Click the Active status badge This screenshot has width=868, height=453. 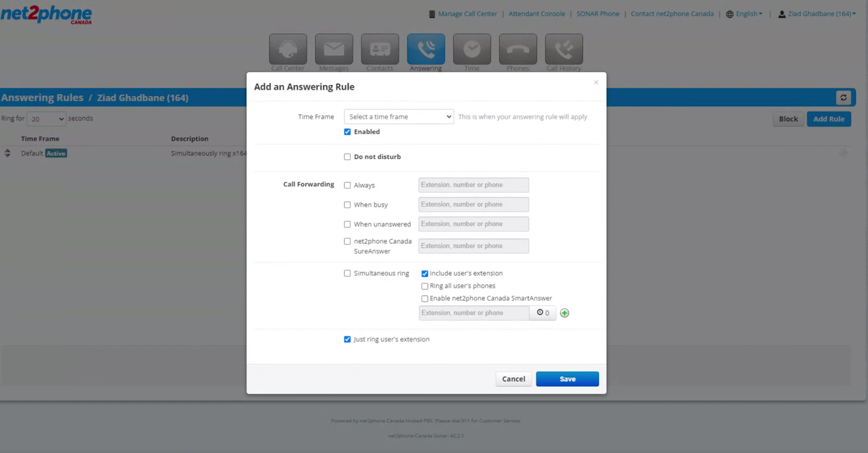(x=56, y=154)
